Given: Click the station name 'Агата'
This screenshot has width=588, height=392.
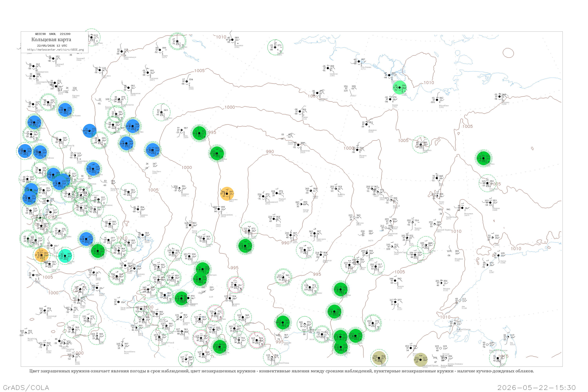Looking at the screenshot, I should pos(191,87).
